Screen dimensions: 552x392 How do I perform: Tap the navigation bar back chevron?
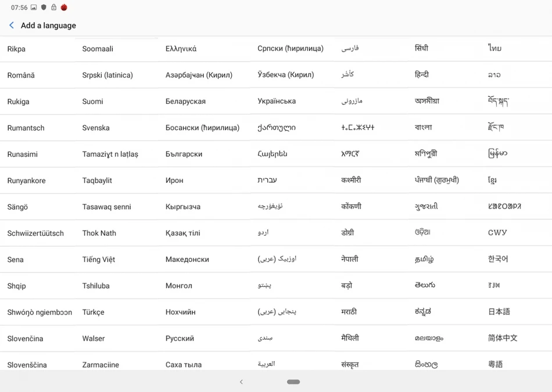(x=241, y=382)
